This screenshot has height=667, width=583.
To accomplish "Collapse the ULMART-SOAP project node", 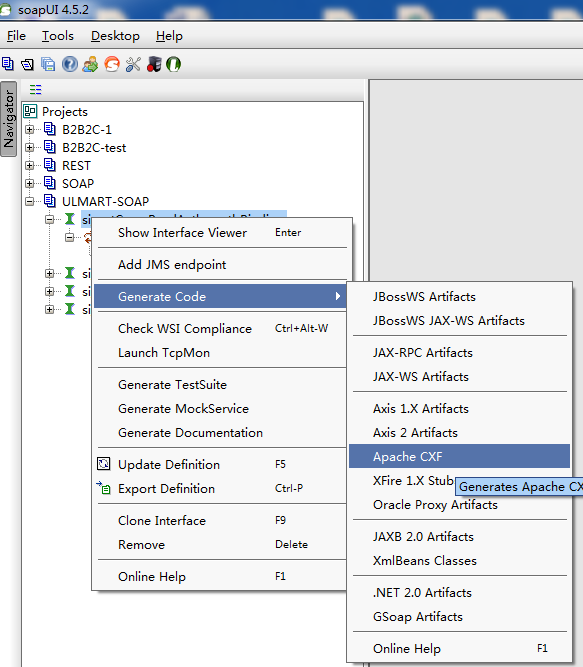I will click(x=29, y=202).
